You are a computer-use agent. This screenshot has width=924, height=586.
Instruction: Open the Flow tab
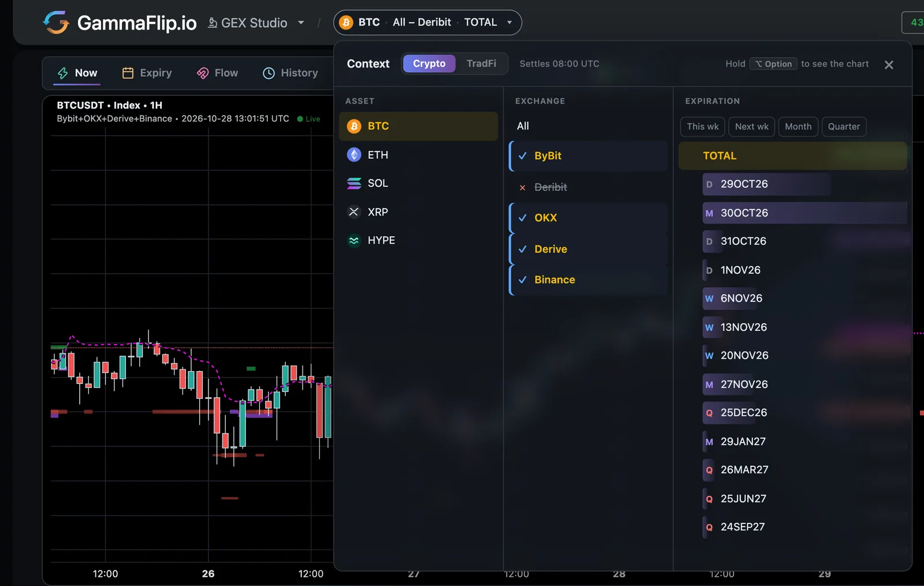217,73
